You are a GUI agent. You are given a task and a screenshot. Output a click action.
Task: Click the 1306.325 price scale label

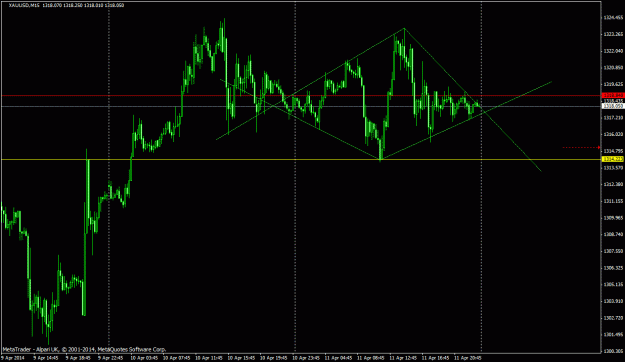pos(613,268)
